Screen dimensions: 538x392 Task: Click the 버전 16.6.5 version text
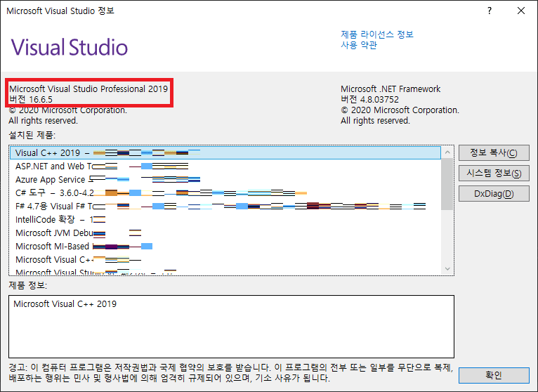point(31,100)
